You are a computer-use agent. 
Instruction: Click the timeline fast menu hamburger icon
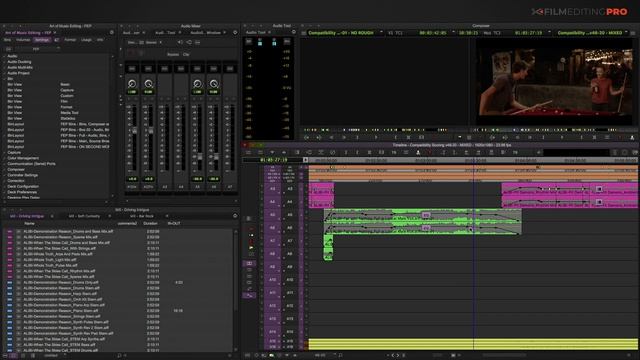pyautogui.click(x=248, y=152)
